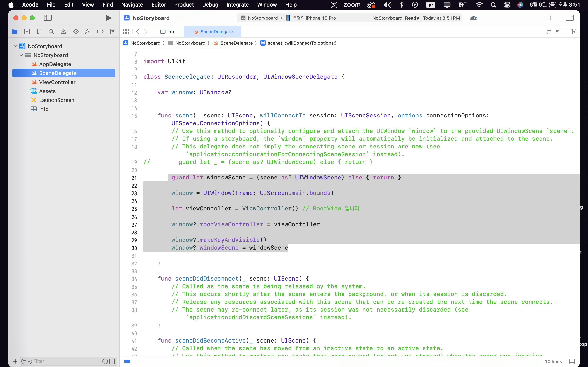This screenshot has width=588, height=367.
Task: Toggle the navigator sidebar visibility
Action: pos(48,18)
